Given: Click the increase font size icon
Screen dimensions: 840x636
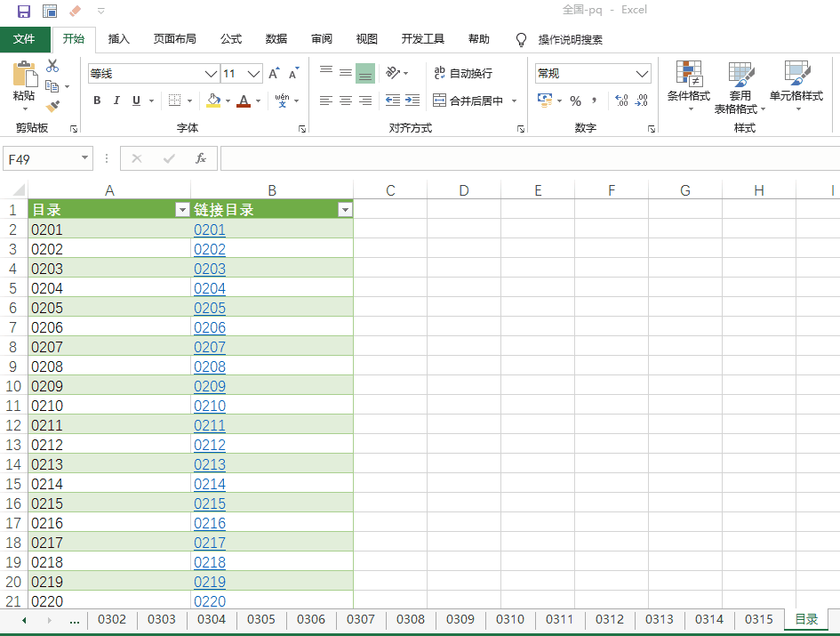Looking at the screenshot, I should pyautogui.click(x=274, y=74).
